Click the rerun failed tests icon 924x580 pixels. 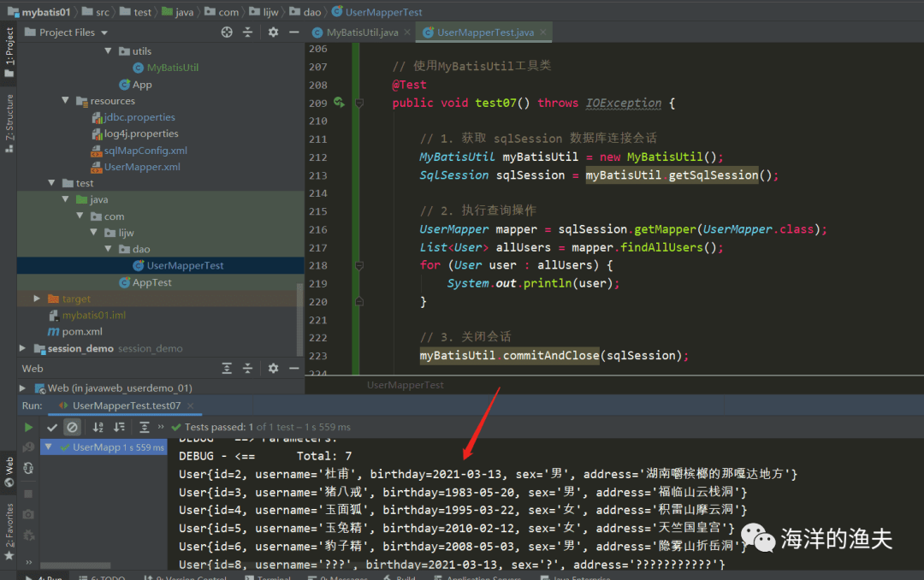(x=28, y=447)
